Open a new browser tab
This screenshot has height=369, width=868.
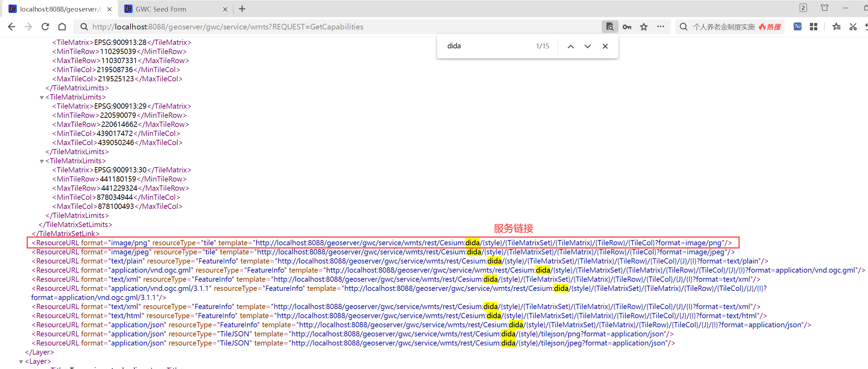(x=242, y=9)
